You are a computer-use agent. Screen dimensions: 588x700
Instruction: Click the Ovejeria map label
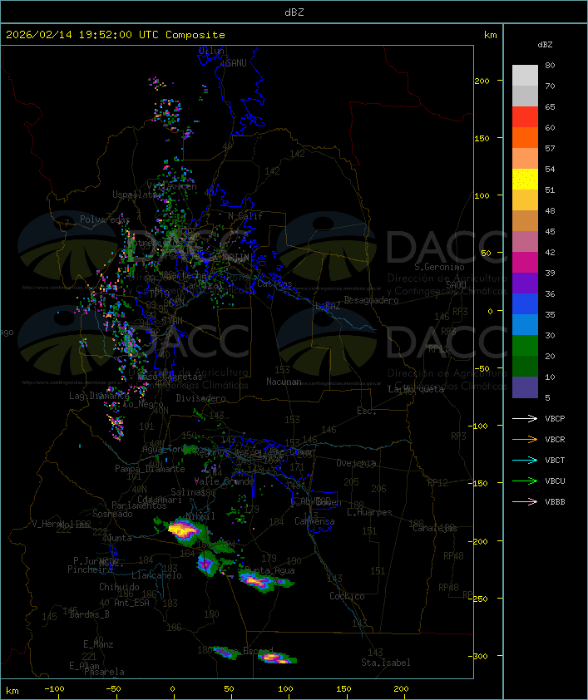click(x=355, y=463)
